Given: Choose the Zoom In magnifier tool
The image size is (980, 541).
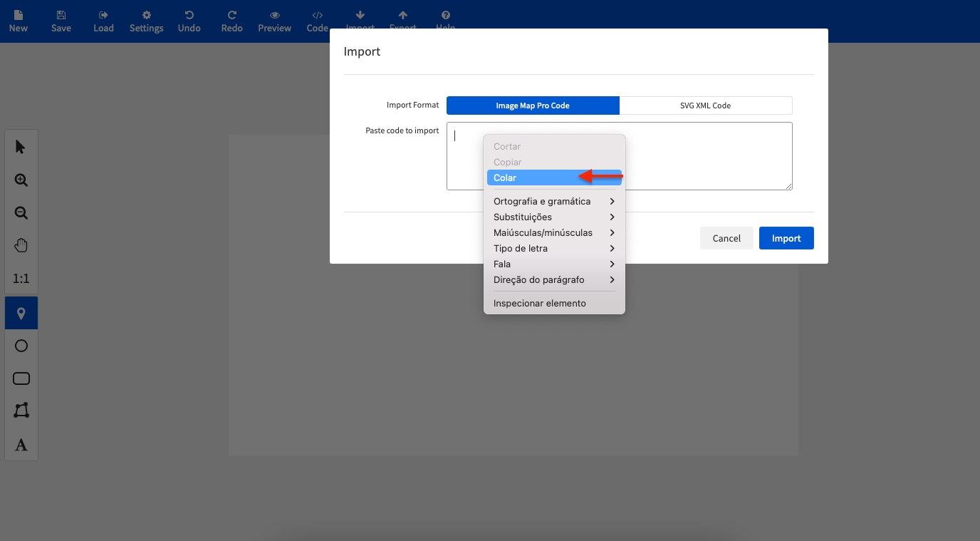Looking at the screenshot, I should pyautogui.click(x=21, y=180).
